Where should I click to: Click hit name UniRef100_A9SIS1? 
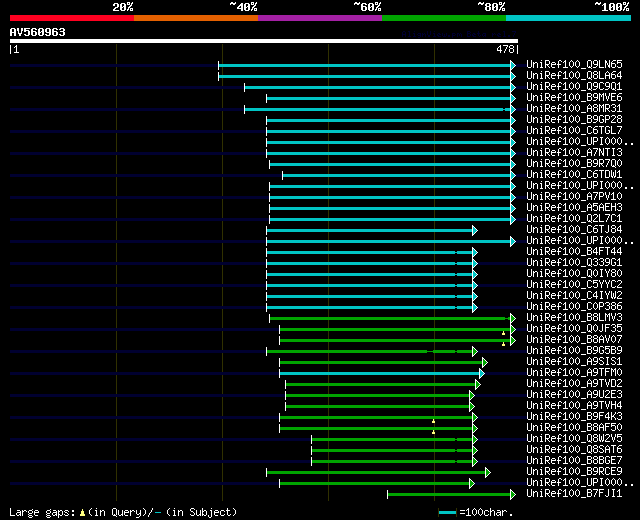(x=574, y=362)
